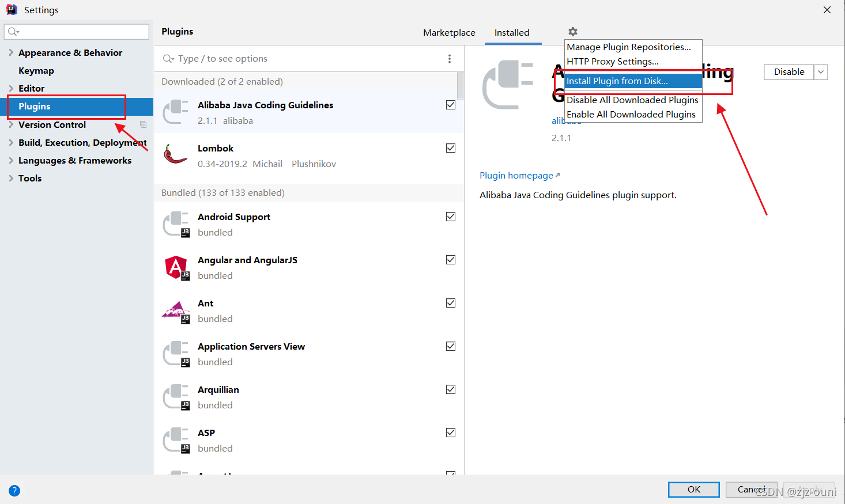Select the Lombok plugin row title
The height and width of the screenshot is (504, 845).
(x=216, y=149)
